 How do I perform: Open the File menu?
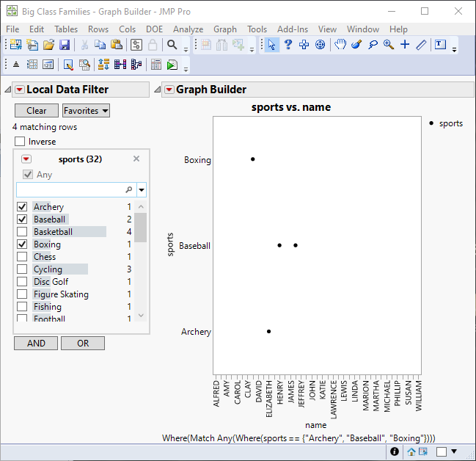point(12,29)
